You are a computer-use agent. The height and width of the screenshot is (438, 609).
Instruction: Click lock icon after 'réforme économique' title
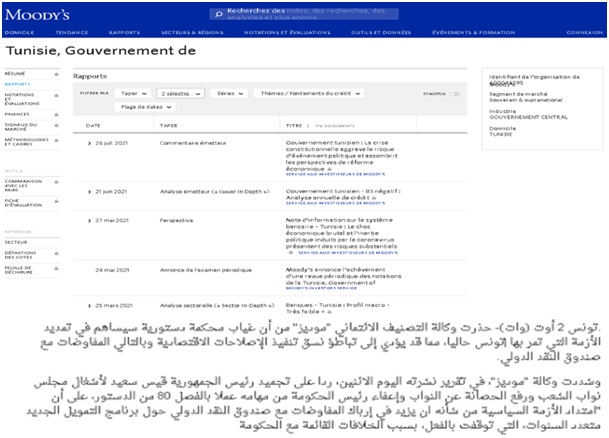[329, 169]
